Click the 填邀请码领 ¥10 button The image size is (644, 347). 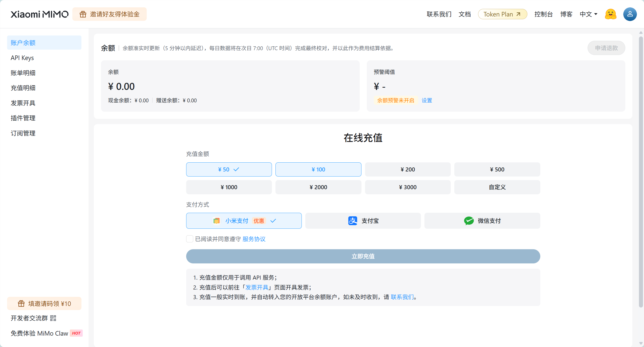coord(44,303)
